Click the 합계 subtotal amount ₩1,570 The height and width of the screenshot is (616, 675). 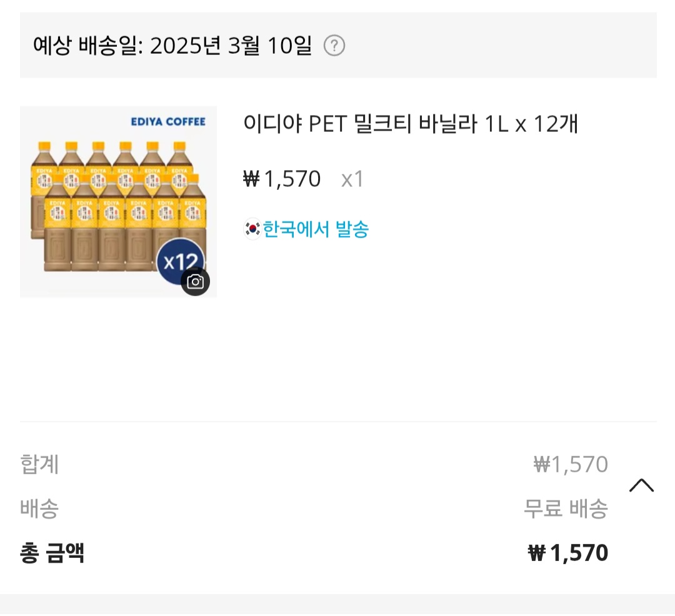(x=571, y=464)
